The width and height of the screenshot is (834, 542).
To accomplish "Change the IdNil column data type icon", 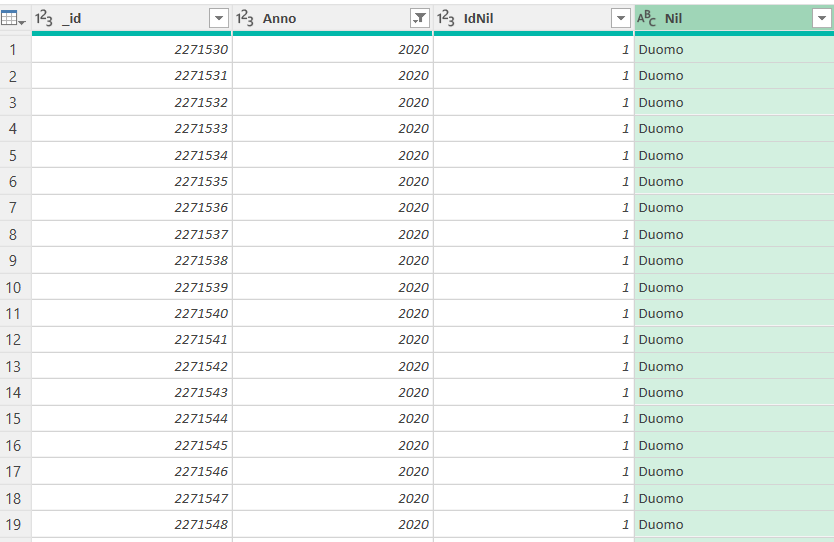I will (x=446, y=18).
